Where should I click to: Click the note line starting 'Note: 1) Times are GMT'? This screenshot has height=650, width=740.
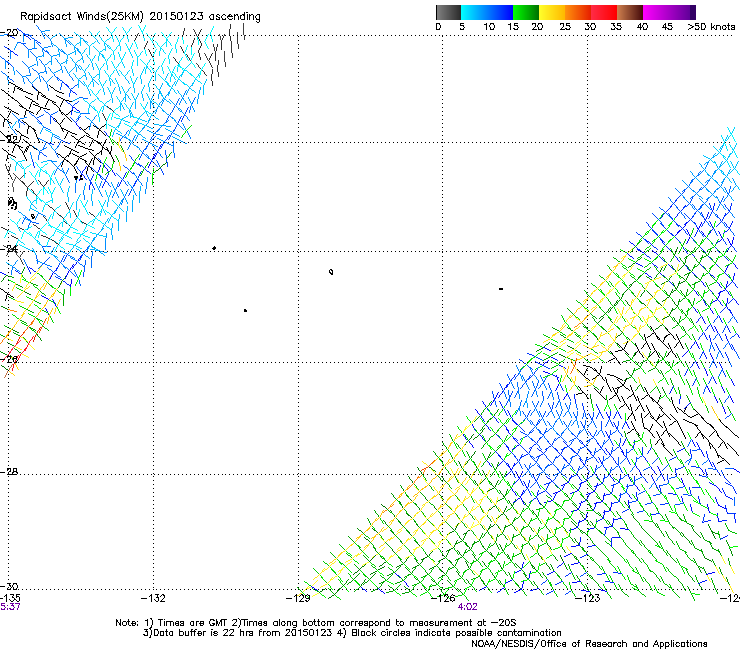point(316,623)
